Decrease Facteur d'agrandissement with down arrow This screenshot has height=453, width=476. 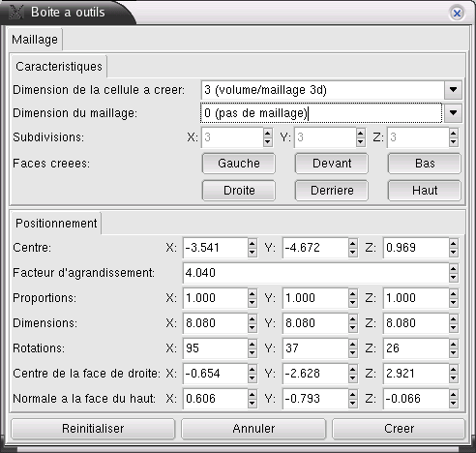[453, 277]
